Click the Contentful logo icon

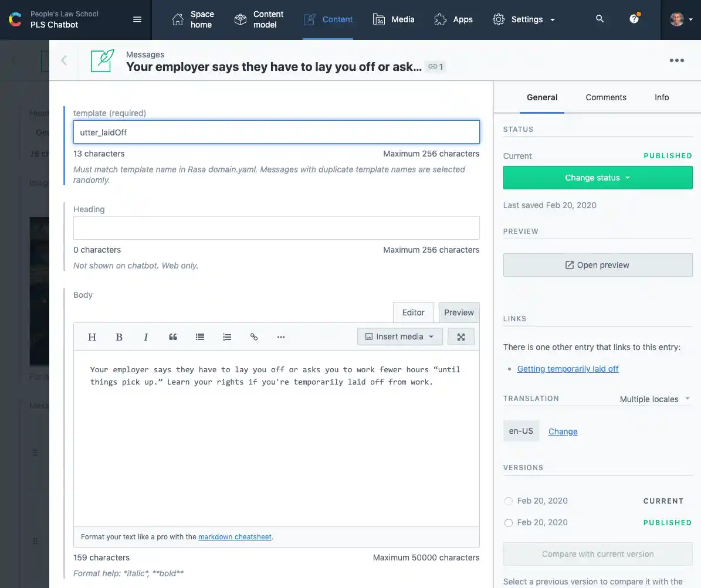[x=15, y=20]
